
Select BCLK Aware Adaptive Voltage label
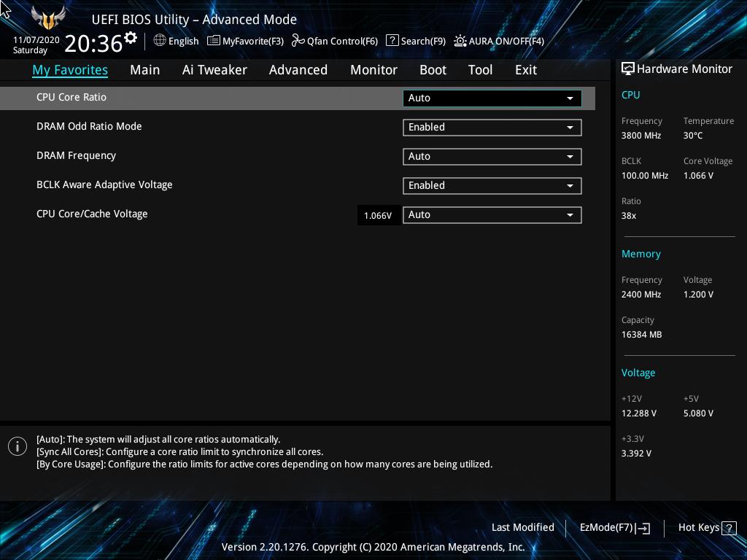click(x=104, y=184)
